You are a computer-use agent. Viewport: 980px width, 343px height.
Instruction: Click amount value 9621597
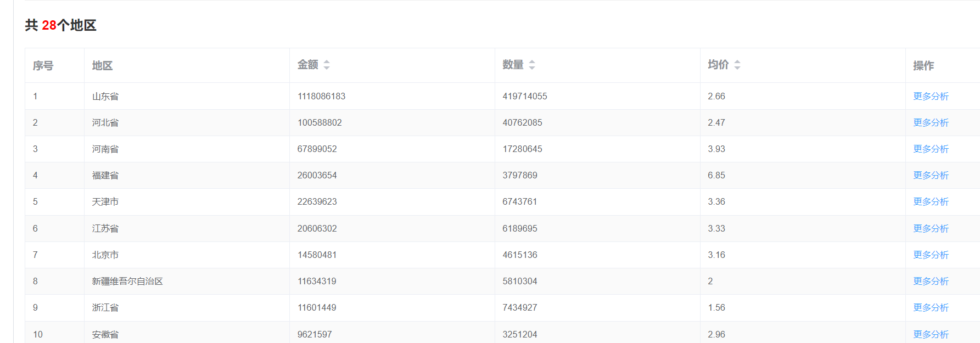click(315, 334)
